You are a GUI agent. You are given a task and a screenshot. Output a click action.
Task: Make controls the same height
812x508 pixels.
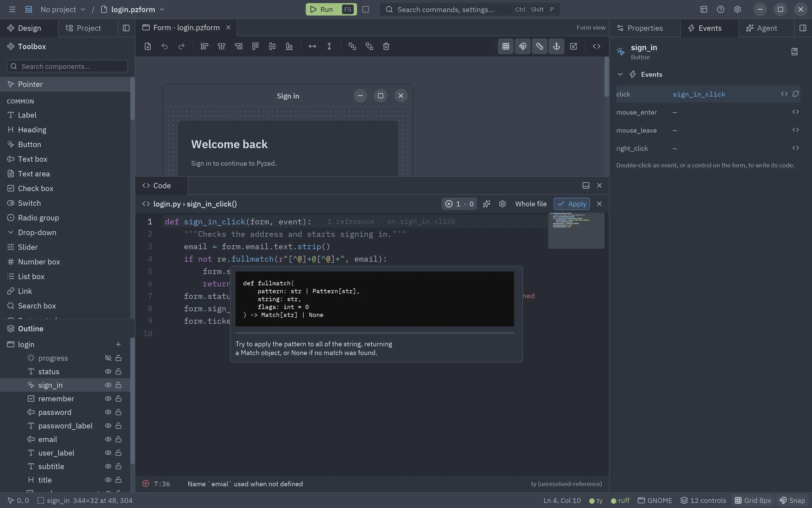(329, 46)
